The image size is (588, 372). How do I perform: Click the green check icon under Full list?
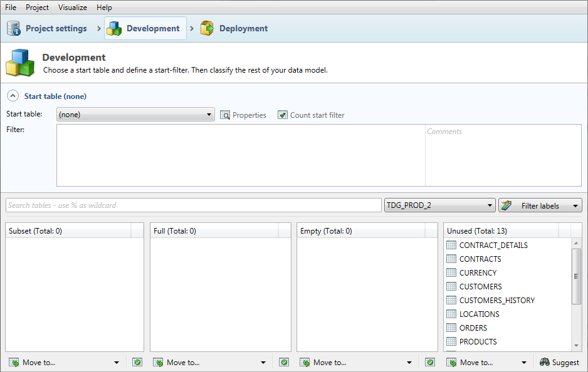pyautogui.click(x=284, y=362)
